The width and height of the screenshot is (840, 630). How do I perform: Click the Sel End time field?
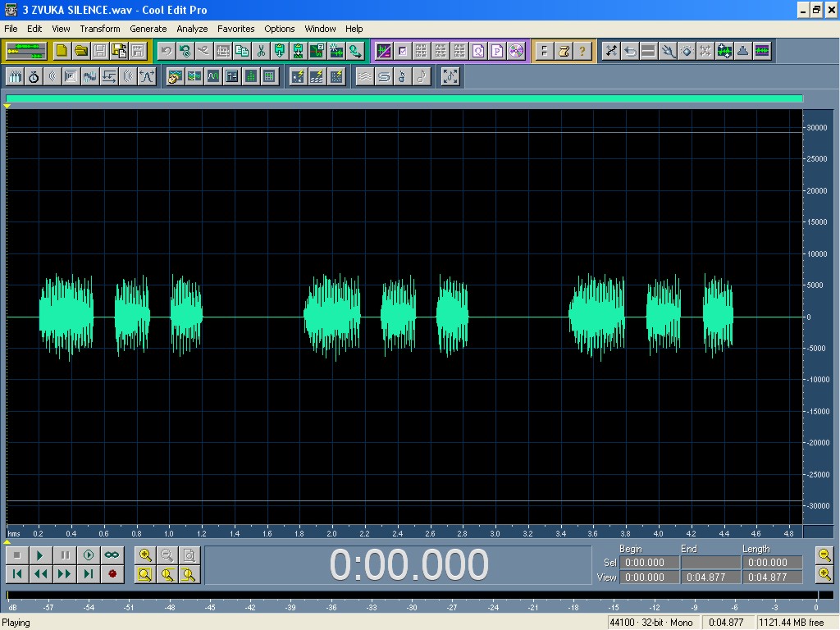(x=710, y=563)
